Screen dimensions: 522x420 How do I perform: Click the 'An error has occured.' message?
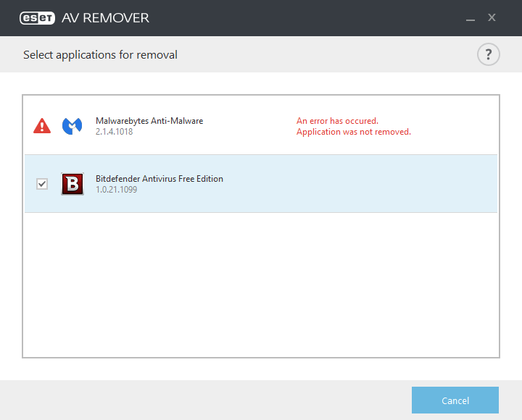(337, 121)
